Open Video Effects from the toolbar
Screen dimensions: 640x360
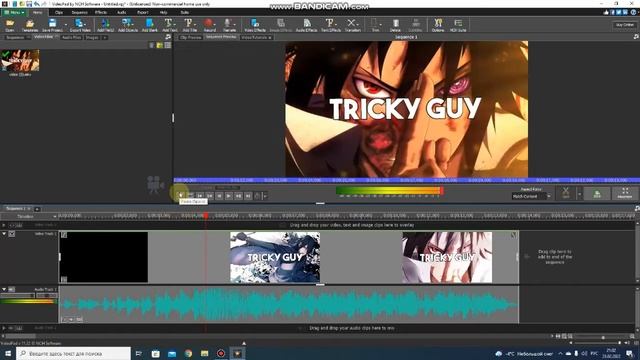tap(255, 25)
